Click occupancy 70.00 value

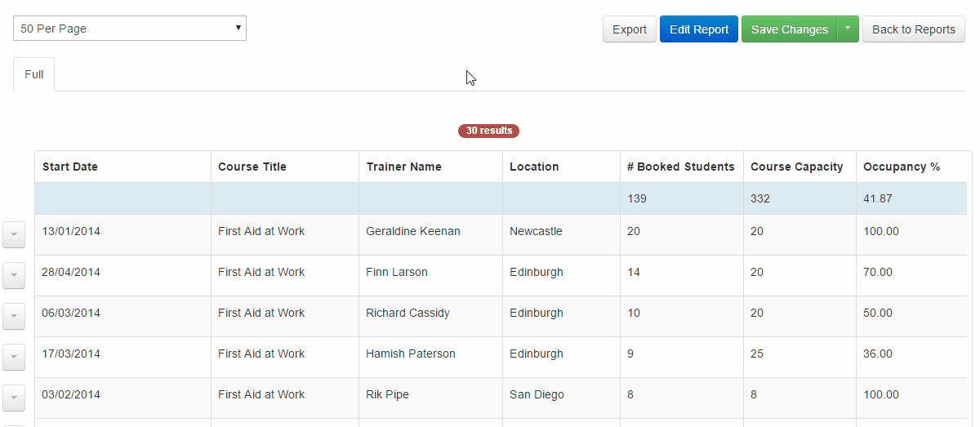878,272
